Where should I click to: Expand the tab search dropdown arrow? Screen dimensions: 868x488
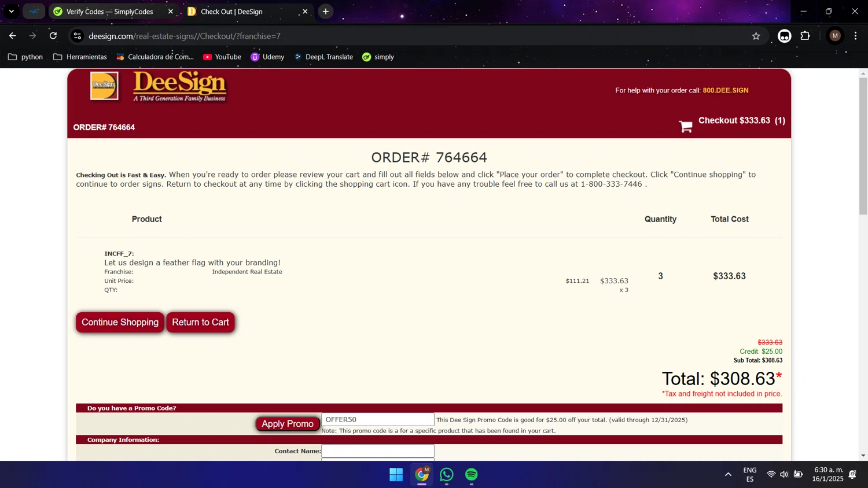(11, 12)
